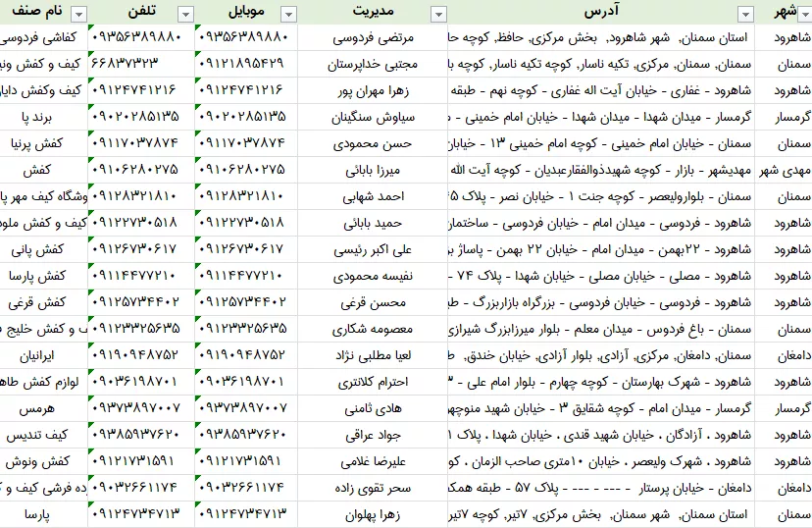Select the shop name cell ایرانیان
This screenshot has height=528, width=812.
click(44, 355)
